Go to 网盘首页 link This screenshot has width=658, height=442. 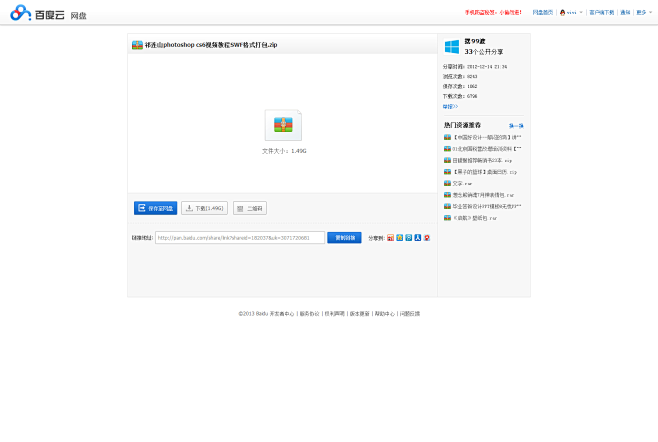(x=543, y=13)
